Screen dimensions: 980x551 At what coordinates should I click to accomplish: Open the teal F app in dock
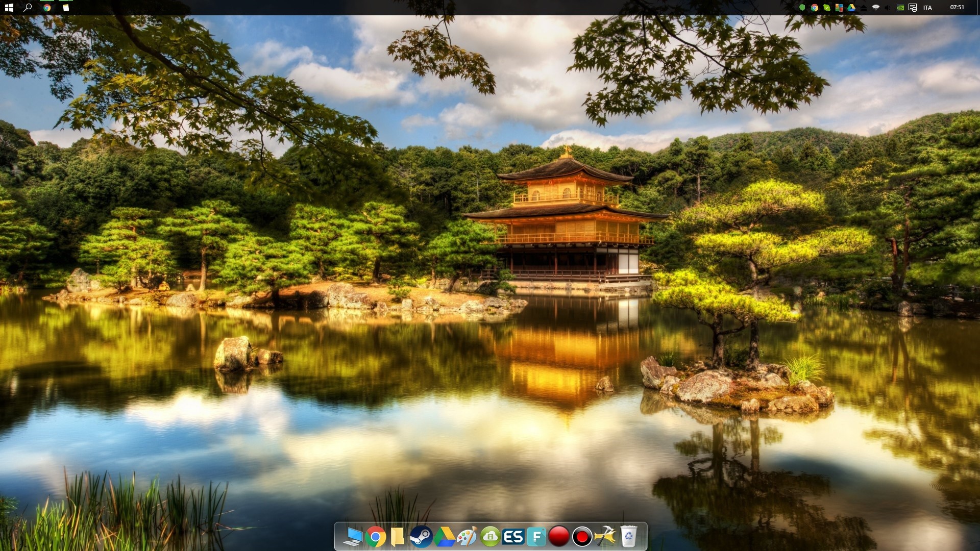click(x=536, y=537)
